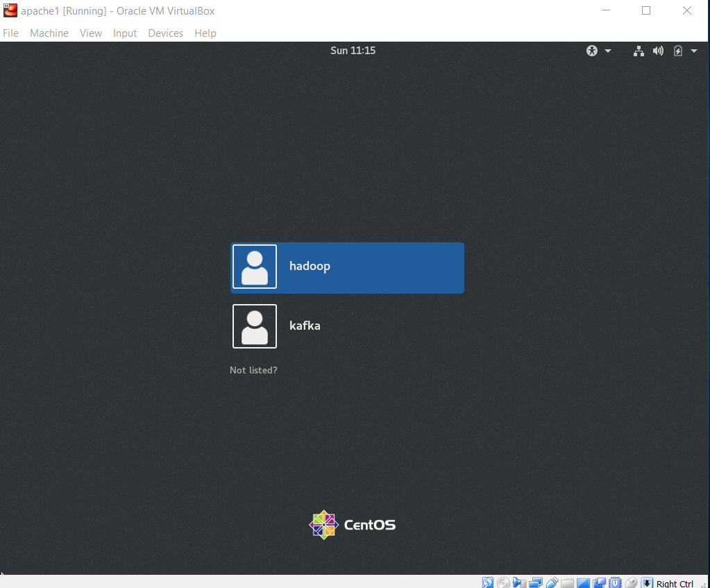Open the View menu
The width and height of the screenshot is (710, 588).
90,33
